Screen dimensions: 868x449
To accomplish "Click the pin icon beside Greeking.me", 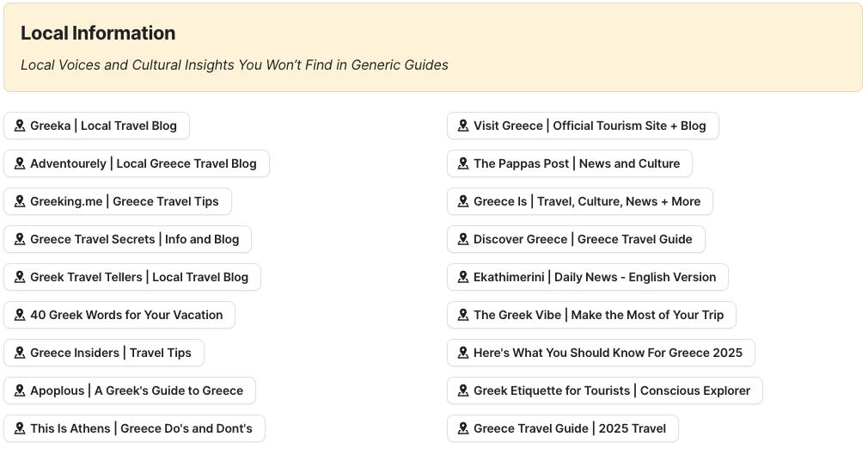I will [20, 201].
